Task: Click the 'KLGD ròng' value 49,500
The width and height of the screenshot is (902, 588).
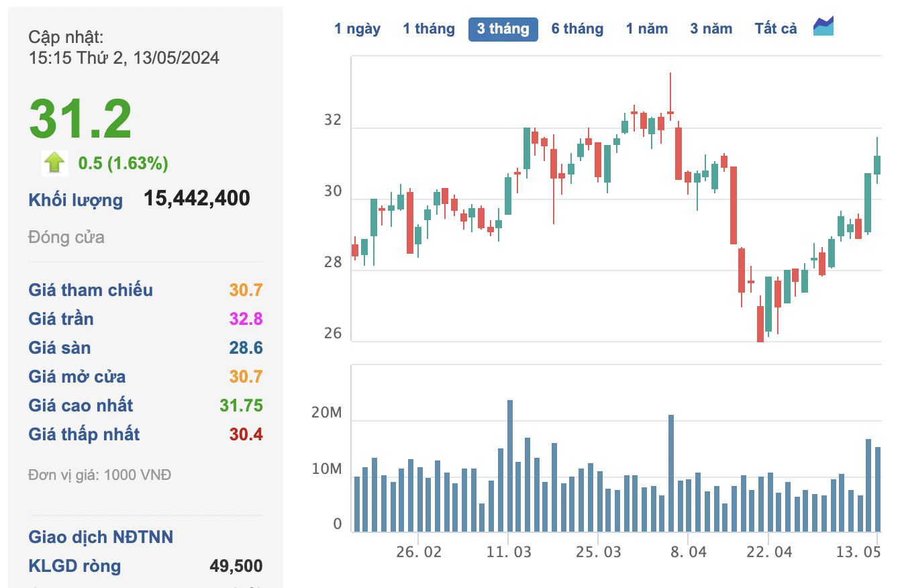Action: (236, 566)
